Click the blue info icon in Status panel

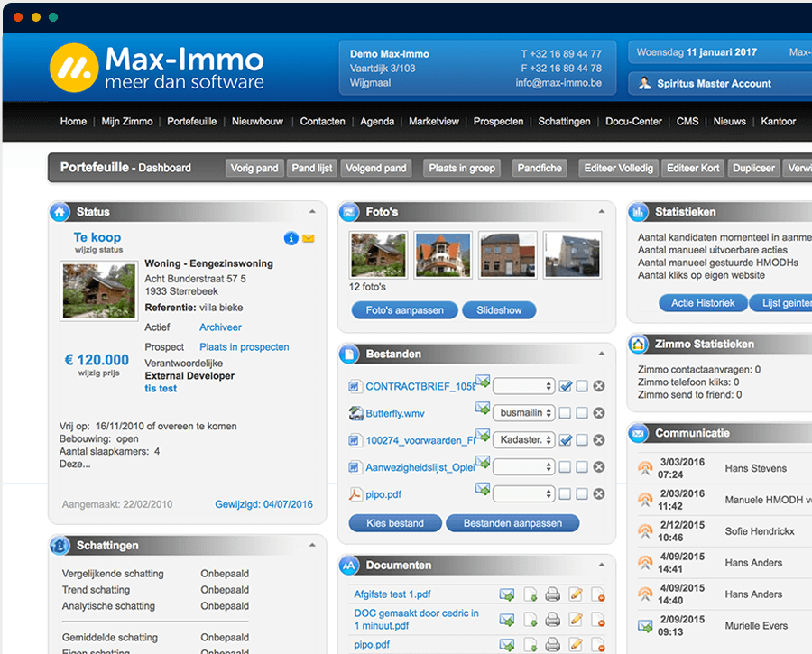click(x=291, y=238)
